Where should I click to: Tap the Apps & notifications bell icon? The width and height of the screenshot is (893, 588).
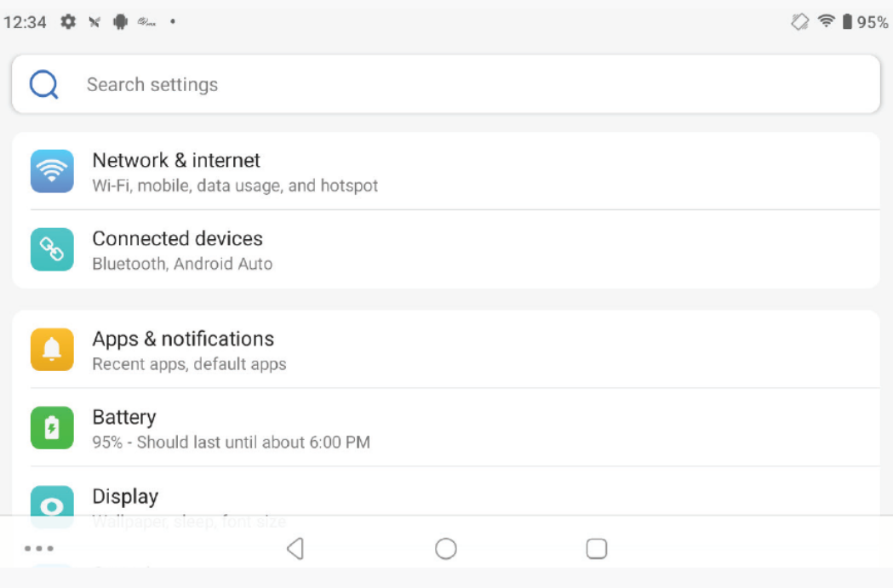52,350
